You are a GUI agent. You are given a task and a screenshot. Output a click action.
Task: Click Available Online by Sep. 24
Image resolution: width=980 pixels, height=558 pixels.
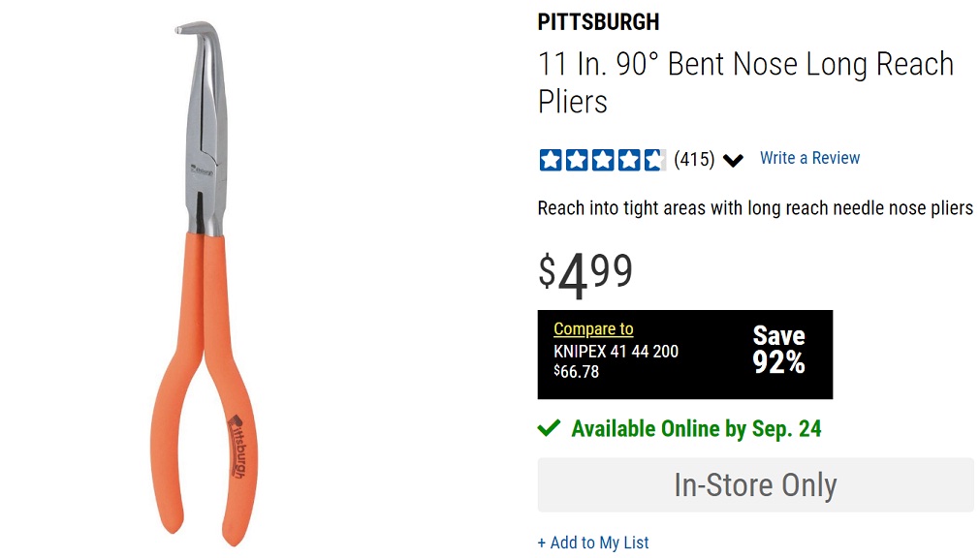tap(694, 428)
